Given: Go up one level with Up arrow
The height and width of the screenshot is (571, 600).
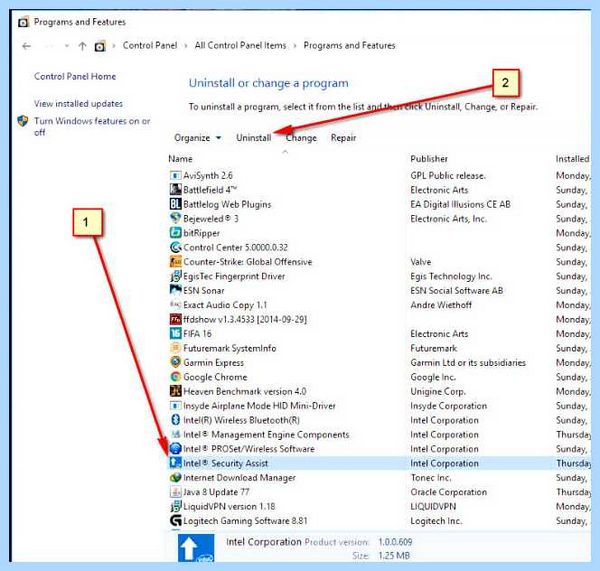Looking at the screenshot, I should tap(82, 46).
